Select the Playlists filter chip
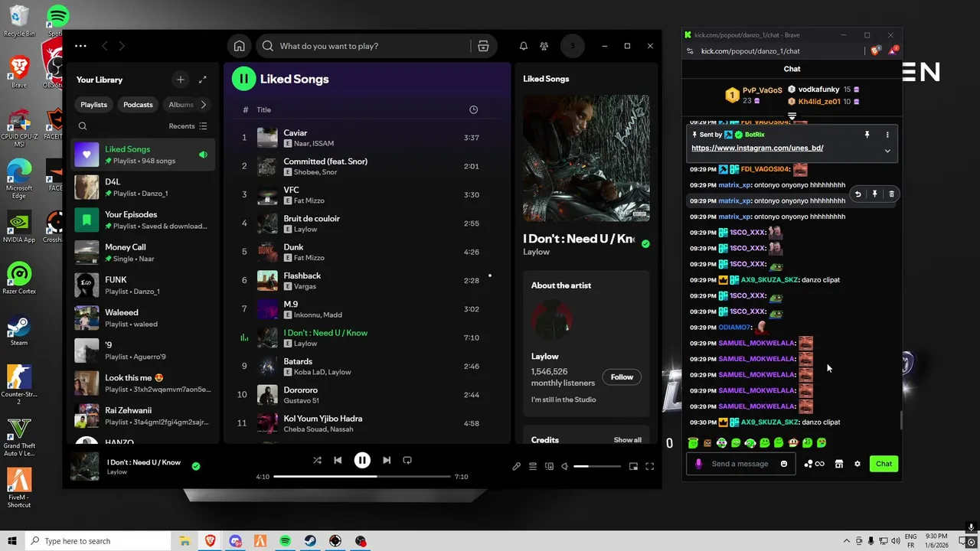This screenshot has height=551, width=980. tap(94, 105)
